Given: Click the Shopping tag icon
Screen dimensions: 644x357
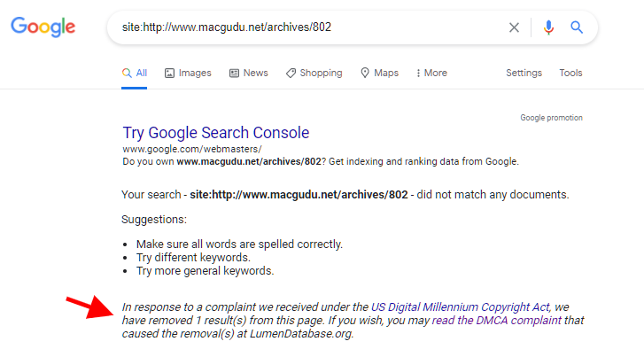Looking at the screenshot, I should 291,74.
